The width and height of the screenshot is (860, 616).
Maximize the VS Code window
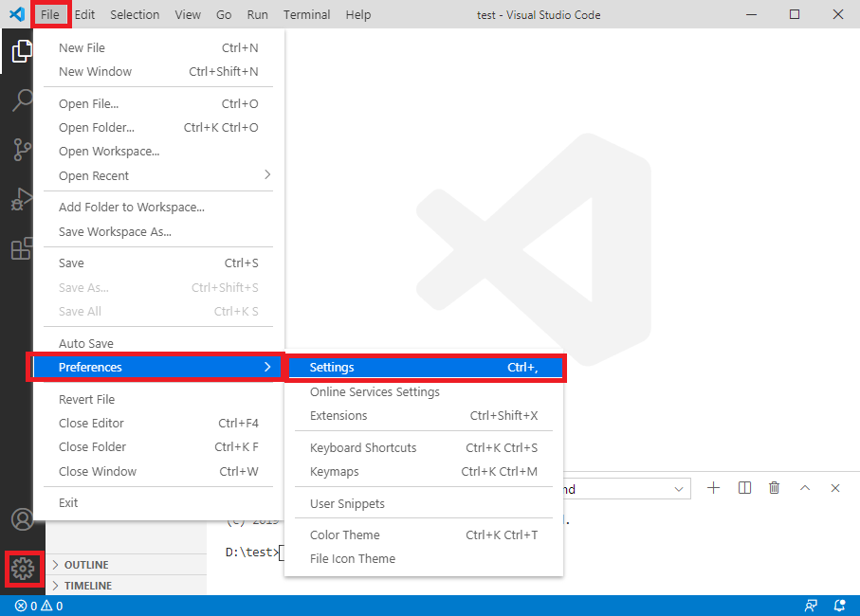pyautogui.click(x=795, y=14)
